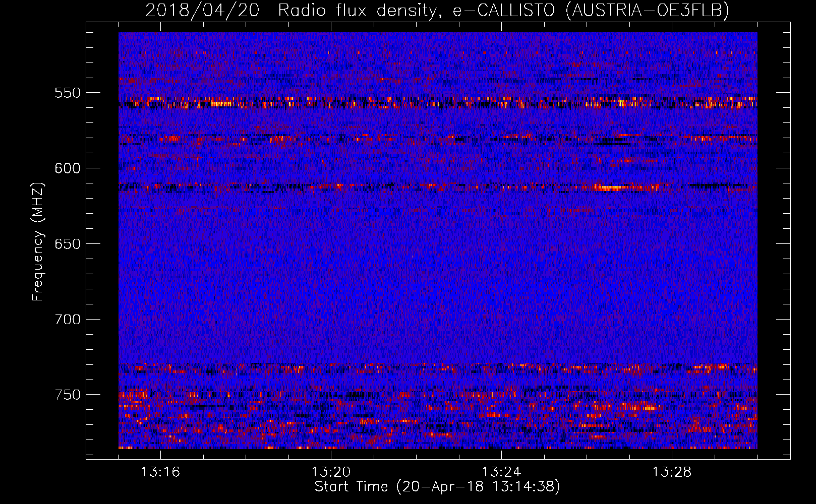The image size is (816, 504).
Task: Click the "Start Time (20-Apr-18 13:14:38)" axis label
Action: click(x=437, y=487)
